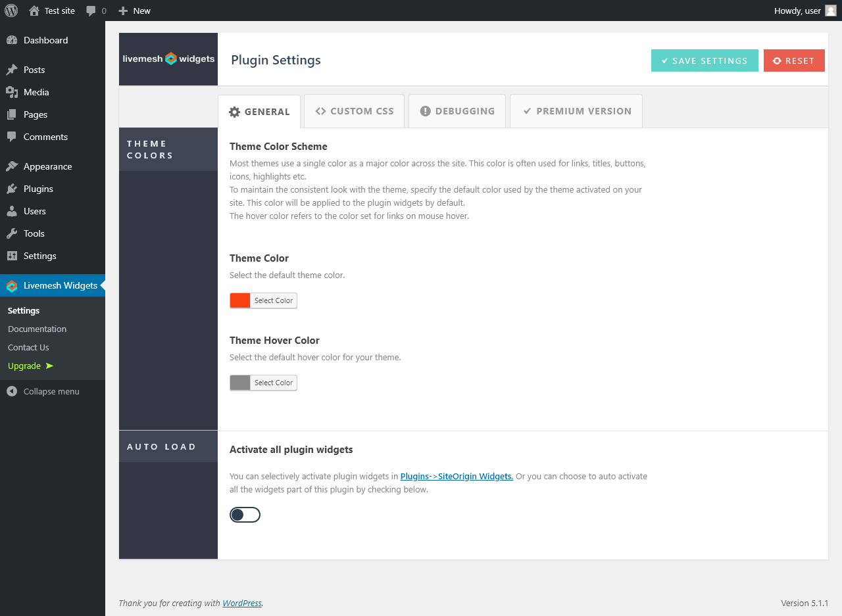Click the orange Theme Color swatch
The width and height of the screenshot is (842, 616).
click(240, 300)
